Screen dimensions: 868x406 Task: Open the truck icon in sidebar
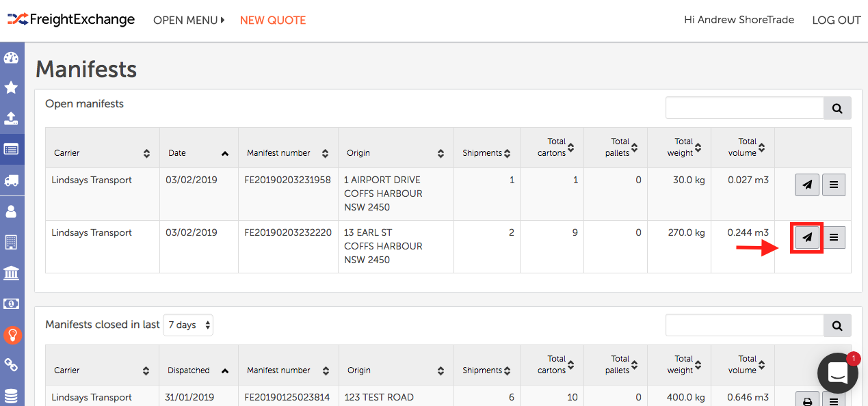pyautogui.click(x=11, y=180)
